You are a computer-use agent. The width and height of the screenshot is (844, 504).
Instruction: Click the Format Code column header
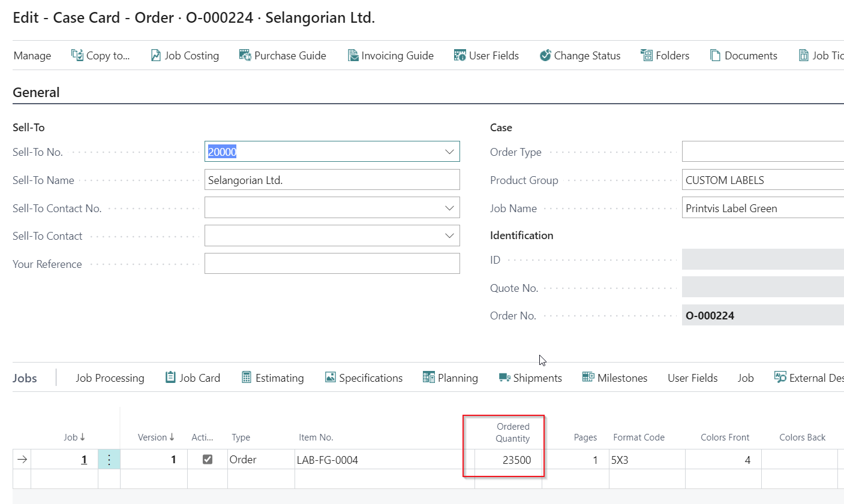coord(639,437)
